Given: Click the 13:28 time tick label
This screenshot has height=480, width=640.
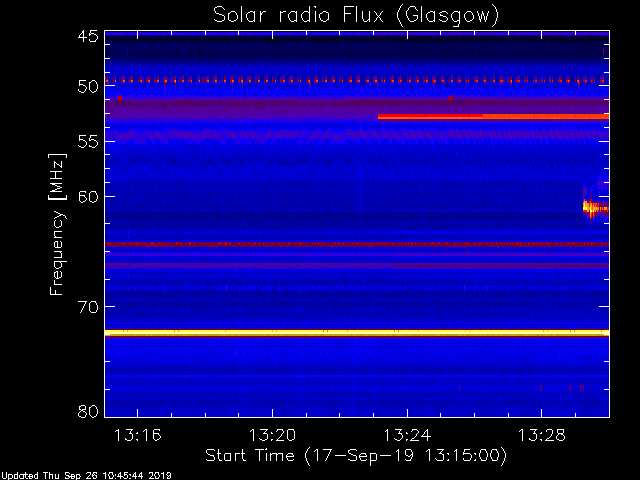Looking at the screenshot, I should (x=542, y=435).
